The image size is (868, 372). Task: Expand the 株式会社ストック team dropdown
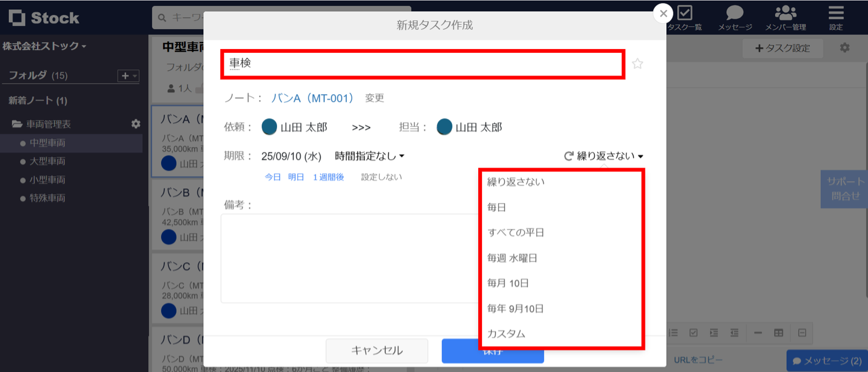point(45,46)
